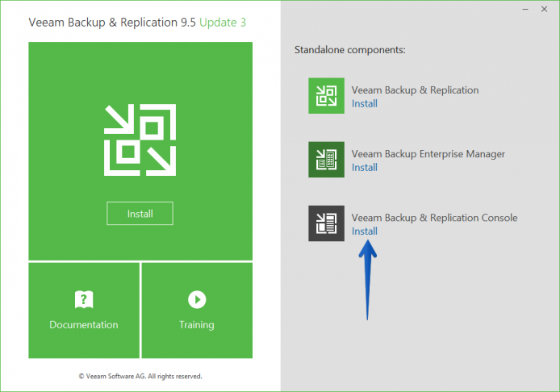Click the Training play icon
The image size is (560, 392).
coord(197,299)
